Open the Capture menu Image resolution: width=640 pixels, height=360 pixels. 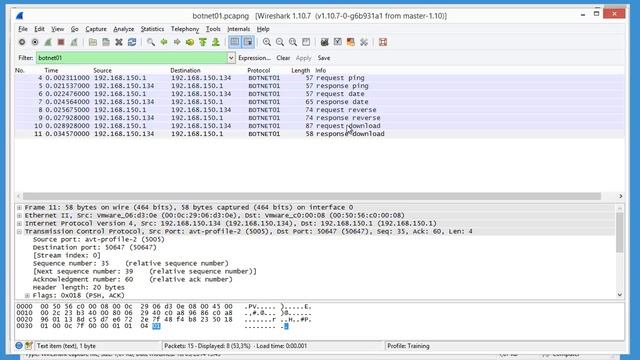coord(96,29)
